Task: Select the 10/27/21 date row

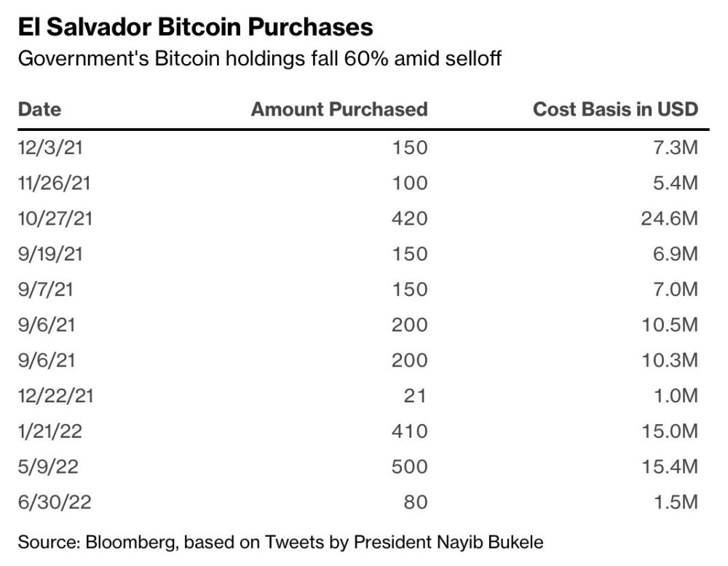Action: click(x=55, y=218)
